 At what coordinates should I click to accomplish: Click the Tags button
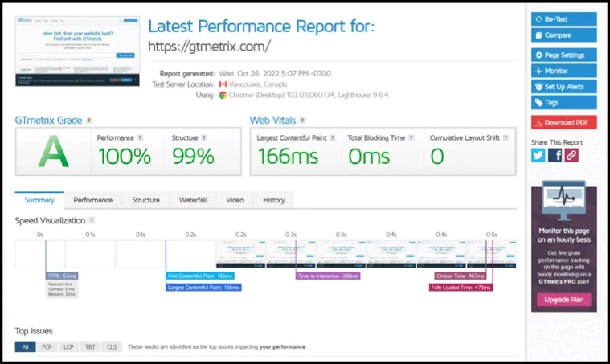(563, 102)
